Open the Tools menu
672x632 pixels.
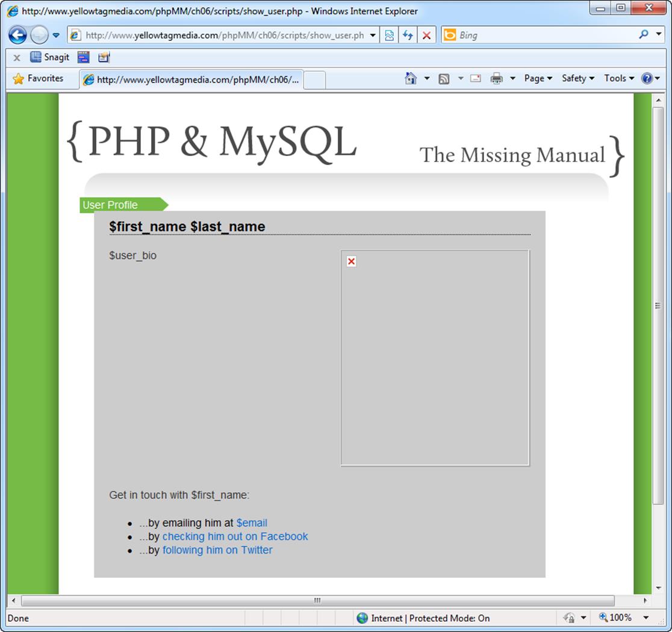coord(619,78)
